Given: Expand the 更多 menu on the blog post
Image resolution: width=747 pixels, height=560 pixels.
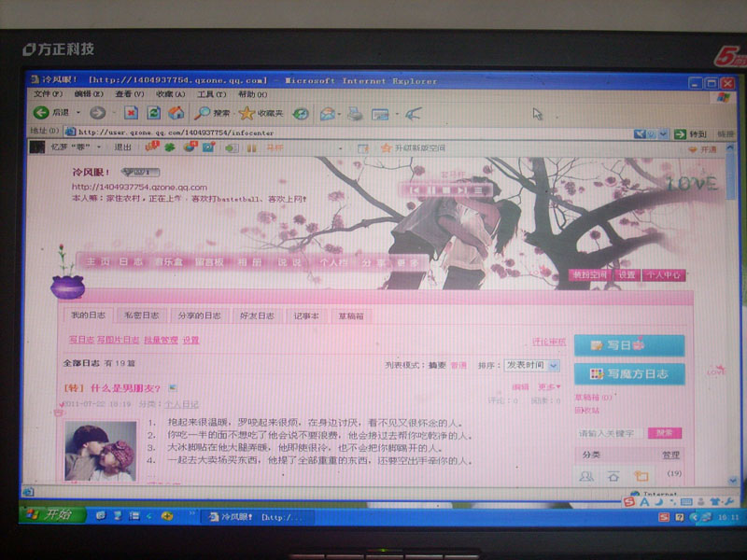Looking at the screenshot, I should coord(549,386).
